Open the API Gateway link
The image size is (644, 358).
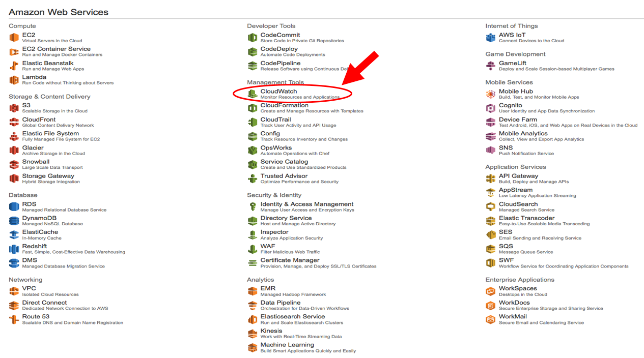point(518,176)
